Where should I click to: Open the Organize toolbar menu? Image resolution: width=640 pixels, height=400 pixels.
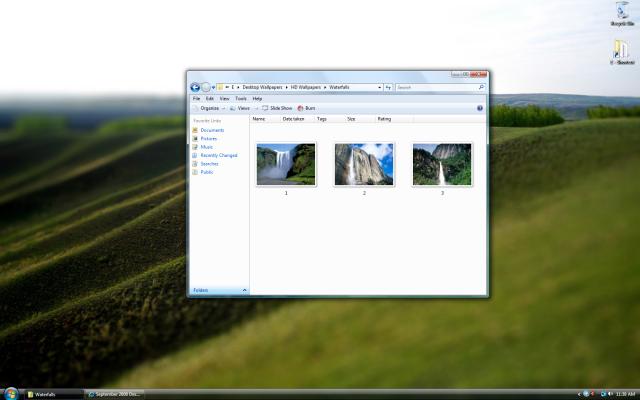(209, 108)
